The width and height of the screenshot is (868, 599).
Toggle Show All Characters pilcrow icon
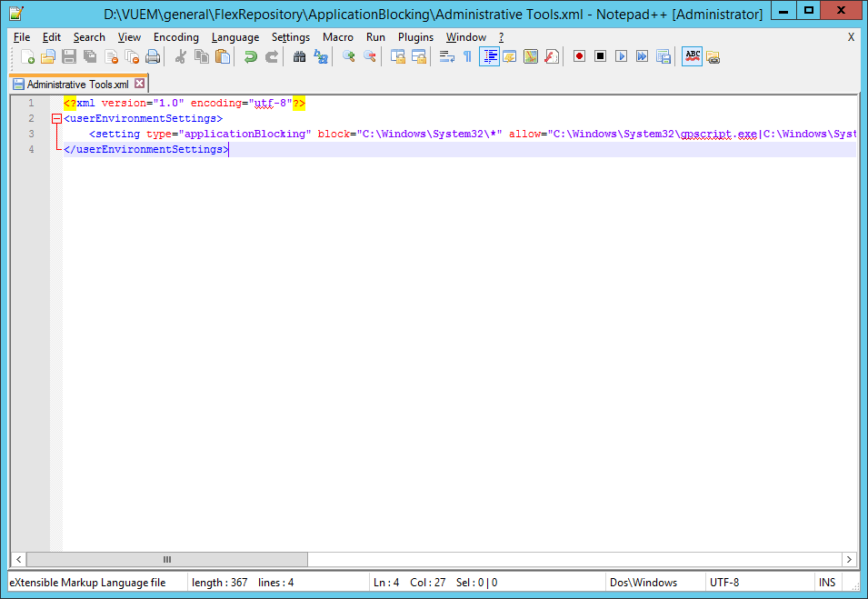click(468, 56)
